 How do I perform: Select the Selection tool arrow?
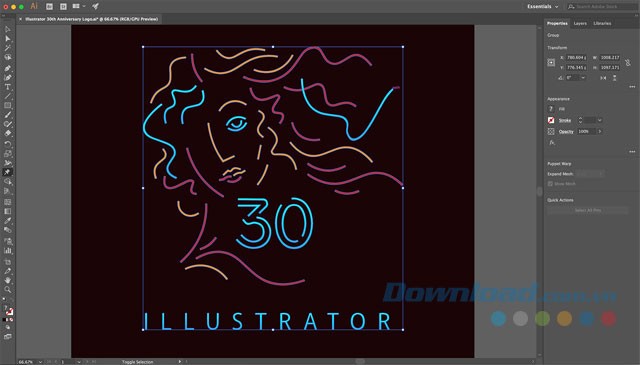[7, 29]
